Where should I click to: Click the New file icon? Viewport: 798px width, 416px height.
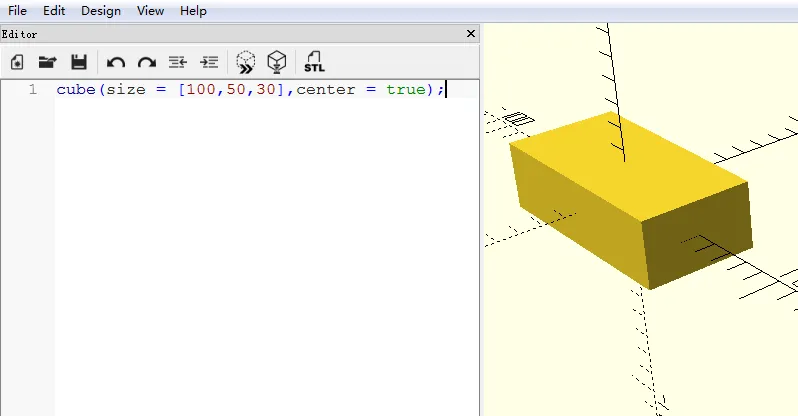(17, 62)
